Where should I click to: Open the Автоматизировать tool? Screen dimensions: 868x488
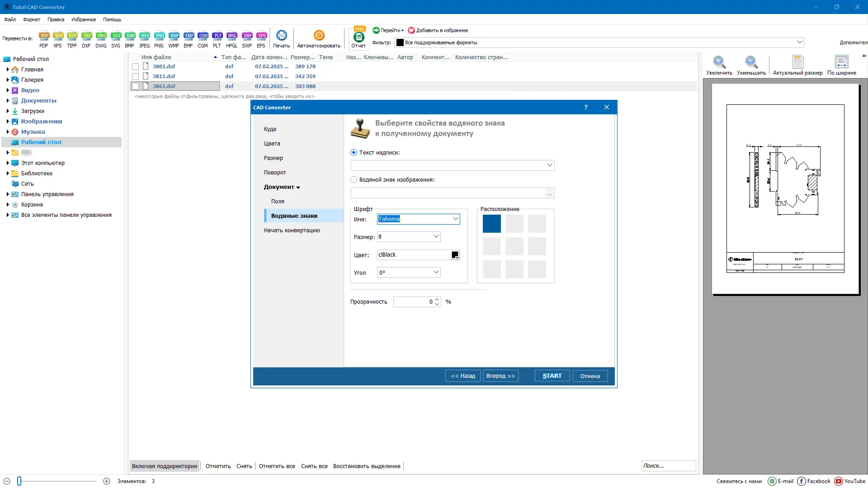point(319,36)
